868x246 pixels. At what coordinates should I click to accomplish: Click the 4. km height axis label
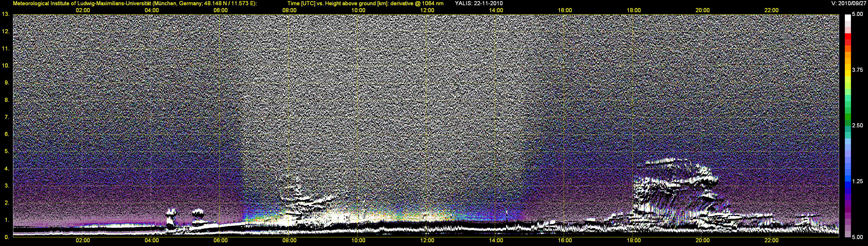pyautogui.click(x=7, y=168)
